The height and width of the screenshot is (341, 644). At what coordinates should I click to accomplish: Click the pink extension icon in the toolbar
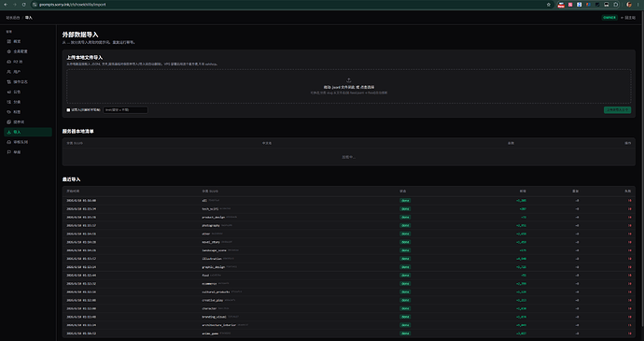point(570,5)
